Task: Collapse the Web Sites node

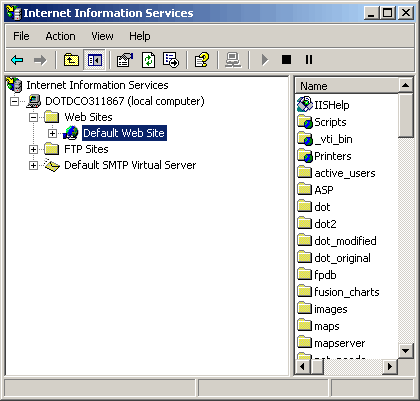Action: 33,117
